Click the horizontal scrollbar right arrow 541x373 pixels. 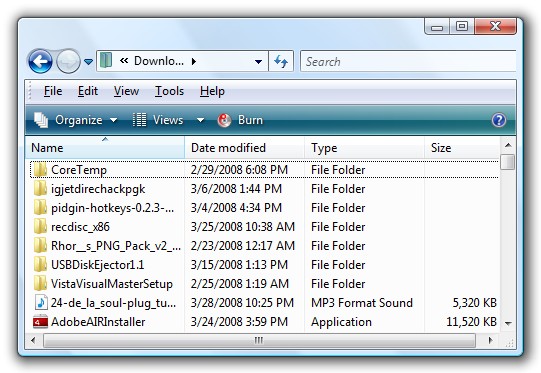pyautogui.click(x=490, y=340)
